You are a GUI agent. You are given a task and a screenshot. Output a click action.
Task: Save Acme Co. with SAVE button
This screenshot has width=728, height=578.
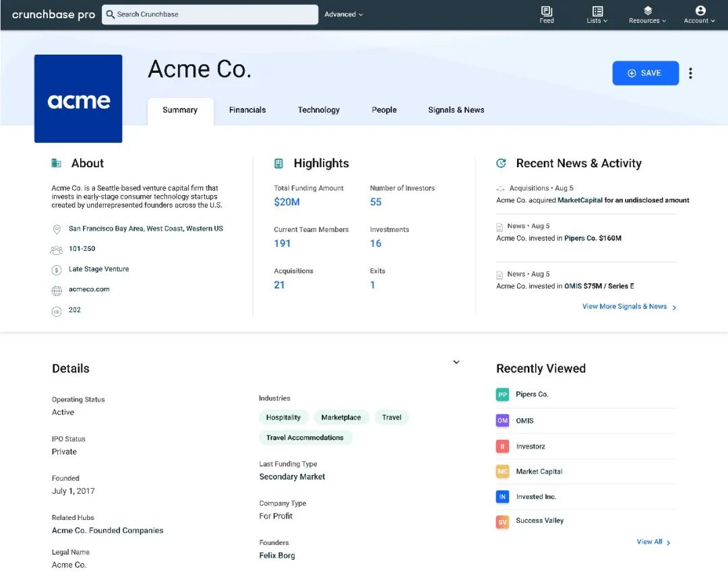pyautogui.click(x=645, y=73)
